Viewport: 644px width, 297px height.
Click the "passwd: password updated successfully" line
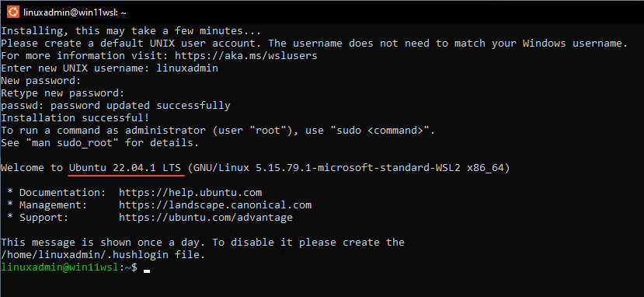click(x=116, y=106)
